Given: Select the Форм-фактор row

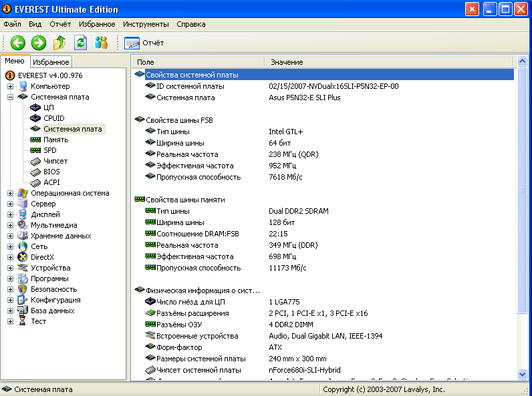Looking at the screenshot, I should coord(323,347).
